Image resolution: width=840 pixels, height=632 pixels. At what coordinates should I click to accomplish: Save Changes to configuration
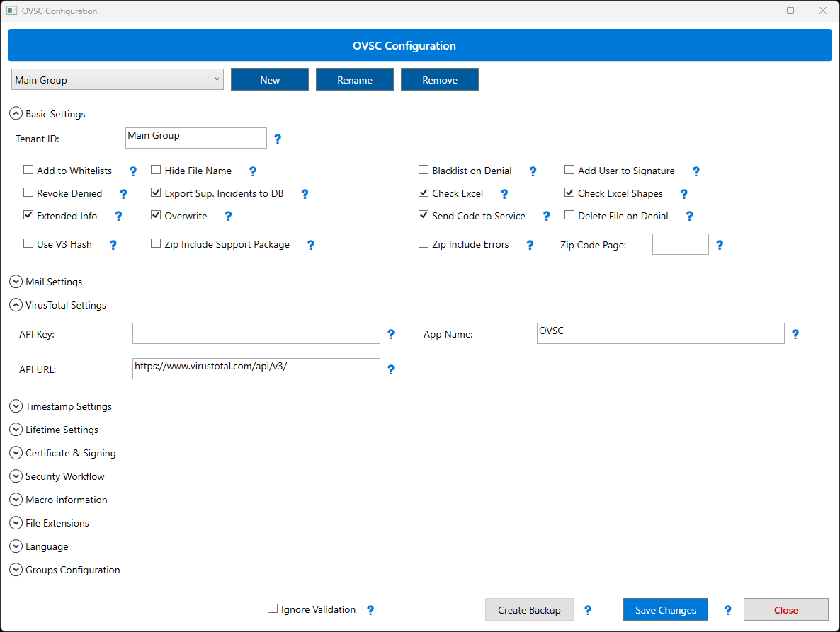(x=666, y=609)
